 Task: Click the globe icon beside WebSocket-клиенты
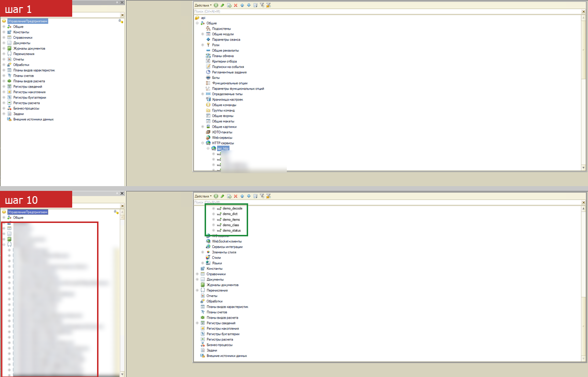click(x=208, y=241)
